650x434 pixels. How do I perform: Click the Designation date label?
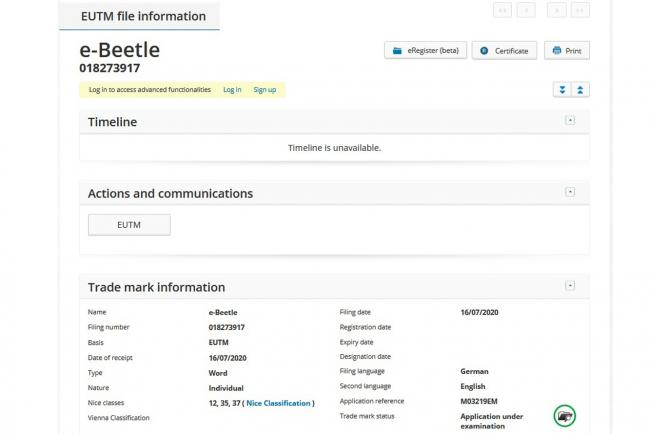(365, 356)
